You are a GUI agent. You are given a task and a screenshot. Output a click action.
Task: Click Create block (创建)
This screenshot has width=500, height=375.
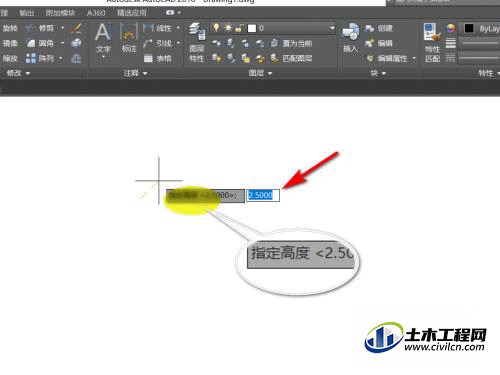379,28
